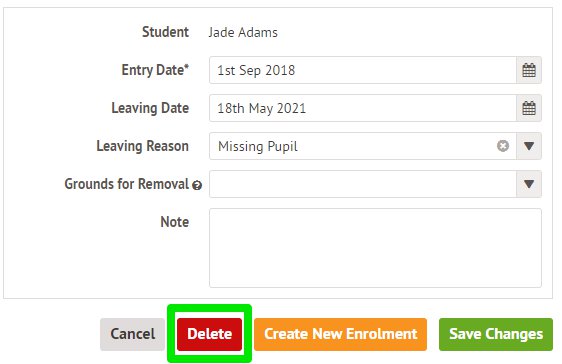Click Create New Enrolment
The height and width of the screenshot is (364, 562).
point(340,334)
